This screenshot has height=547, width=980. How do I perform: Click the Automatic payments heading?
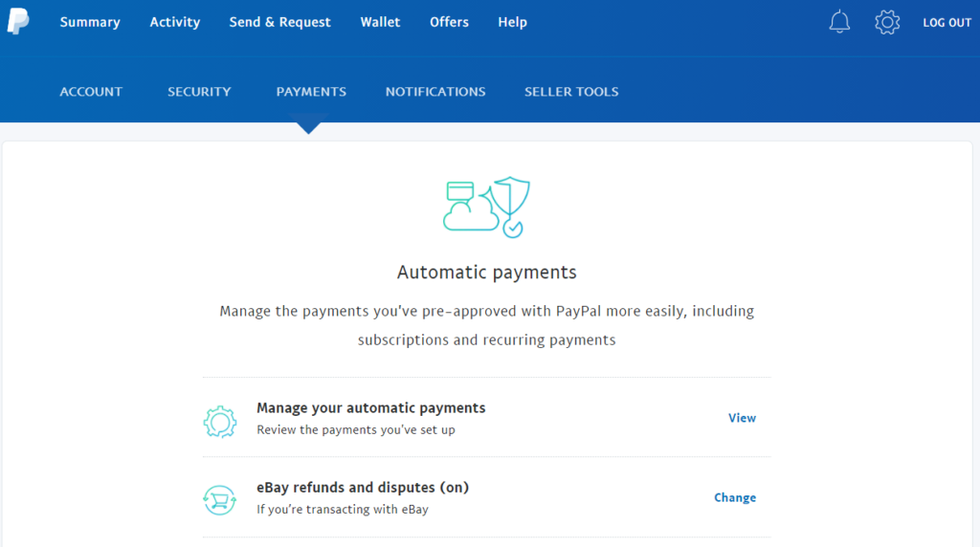coord(487,273)
